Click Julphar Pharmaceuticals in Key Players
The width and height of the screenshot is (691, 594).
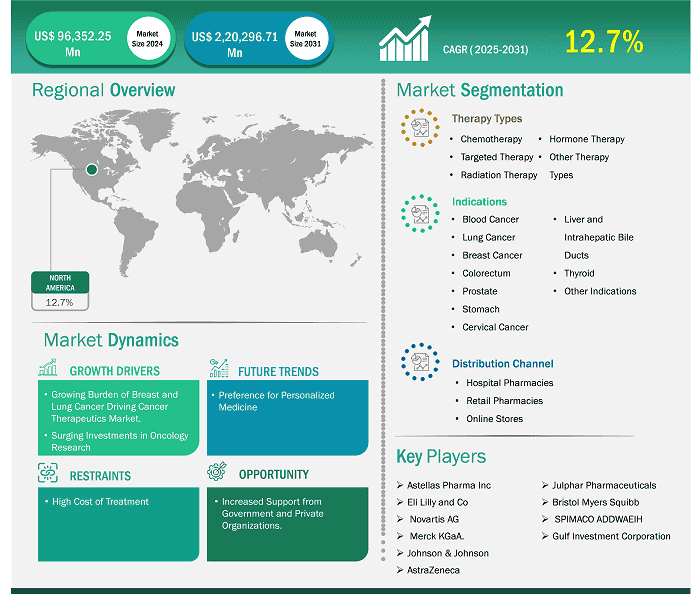point(604,485)
